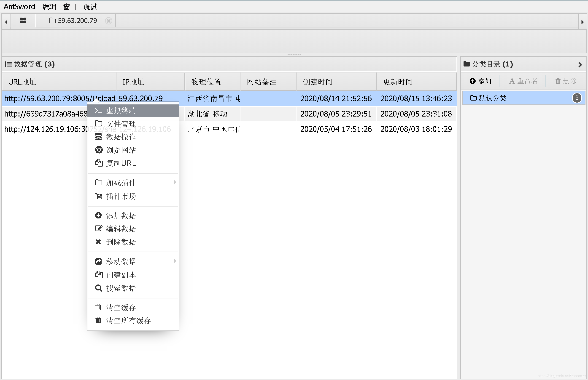Click the folder icon beside 加载插件
The height and width of the screenshot is (380, 588).
pyautogui.click(x=99, y=183)
